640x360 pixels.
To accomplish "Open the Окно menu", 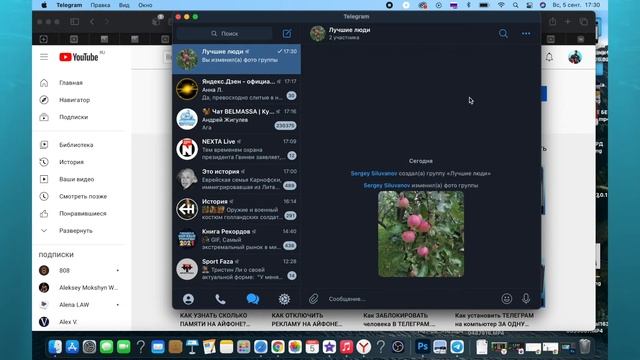I will (145, 5).
